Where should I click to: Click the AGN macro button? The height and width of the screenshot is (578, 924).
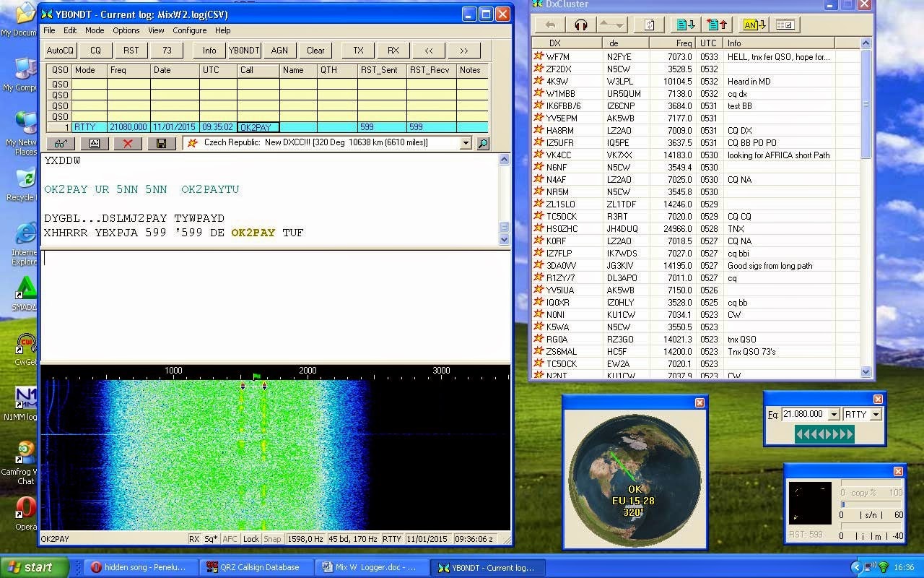279,51
